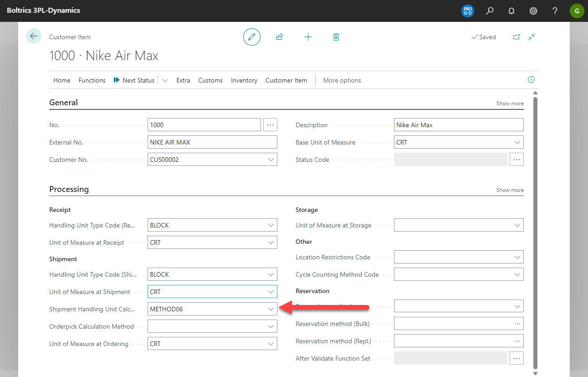This screenshot has width=588, height=377.
Task: Open Handling Unit Type Code shipment dropdown
Action: coord(271,274)
